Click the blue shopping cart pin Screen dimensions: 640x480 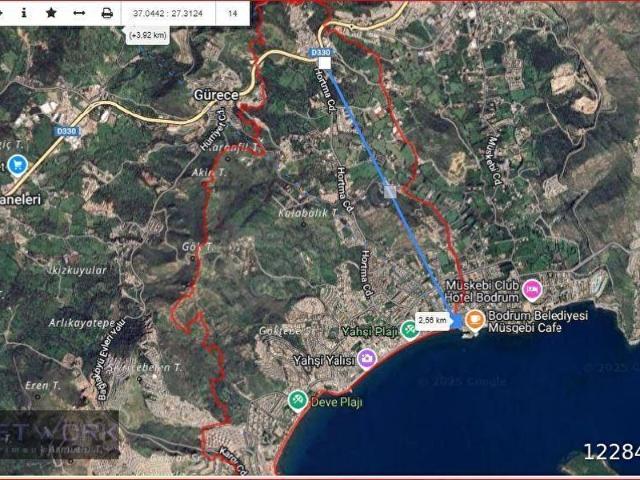18,166
